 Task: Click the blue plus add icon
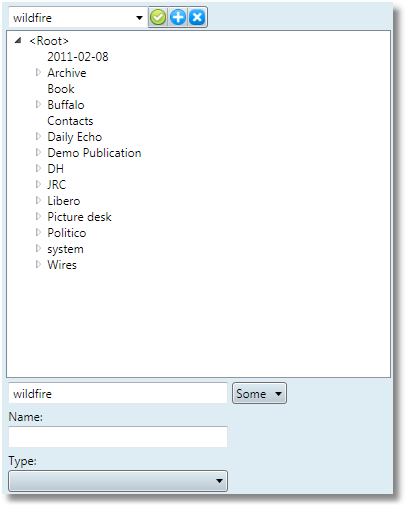[178, 17]
